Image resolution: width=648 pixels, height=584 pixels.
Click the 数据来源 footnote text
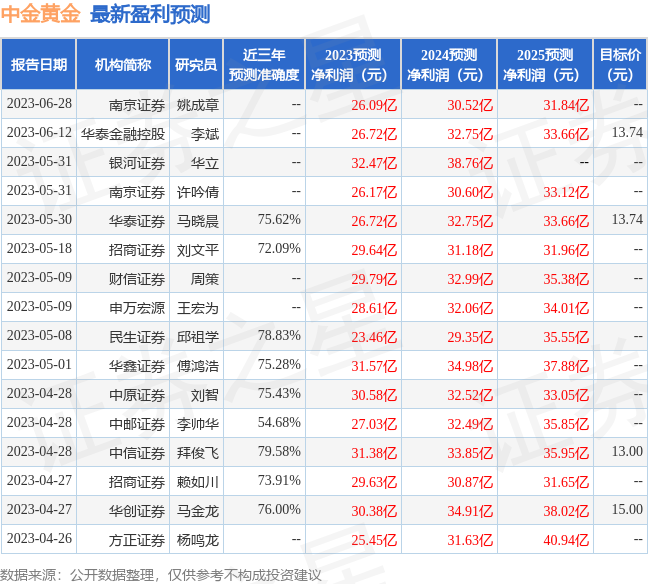click(160, 575)
